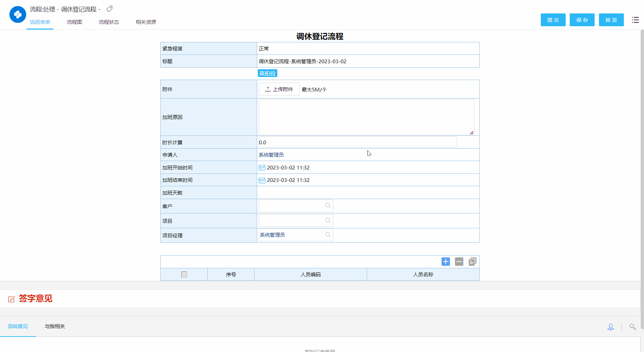Click the 加班结束时间 date value 2023-03-02 11:32

tap(288, 180)
